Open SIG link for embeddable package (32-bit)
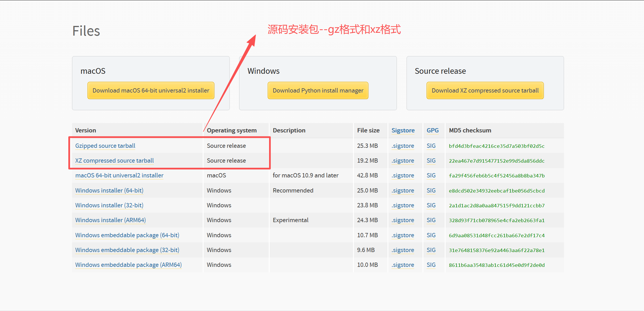This screenshot has height=311, width=644. point(431,250)
